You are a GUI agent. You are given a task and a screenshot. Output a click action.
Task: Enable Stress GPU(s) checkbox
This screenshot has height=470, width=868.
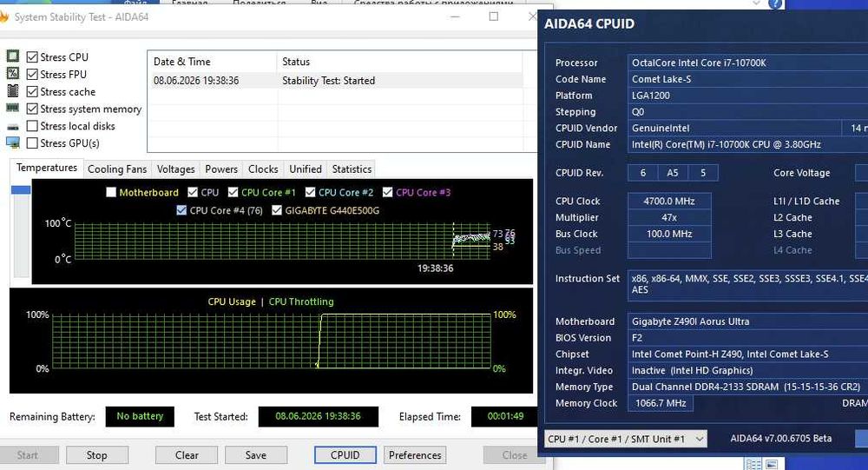(32, 143)
